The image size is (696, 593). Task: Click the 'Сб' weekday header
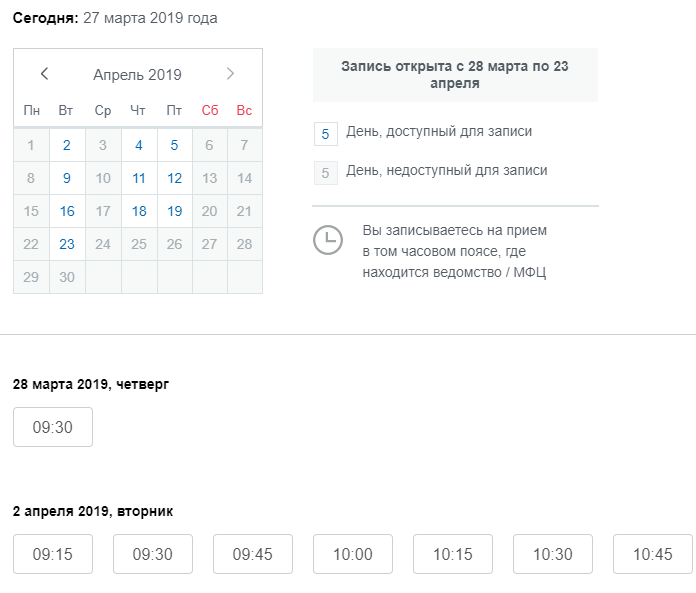(210, 110)
